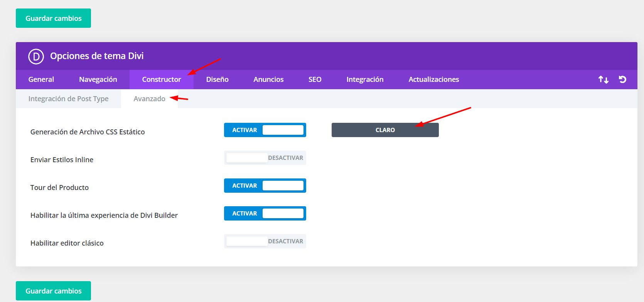Select the Avanzado subtab
The image size is (644, 302).
pos(149,99)
